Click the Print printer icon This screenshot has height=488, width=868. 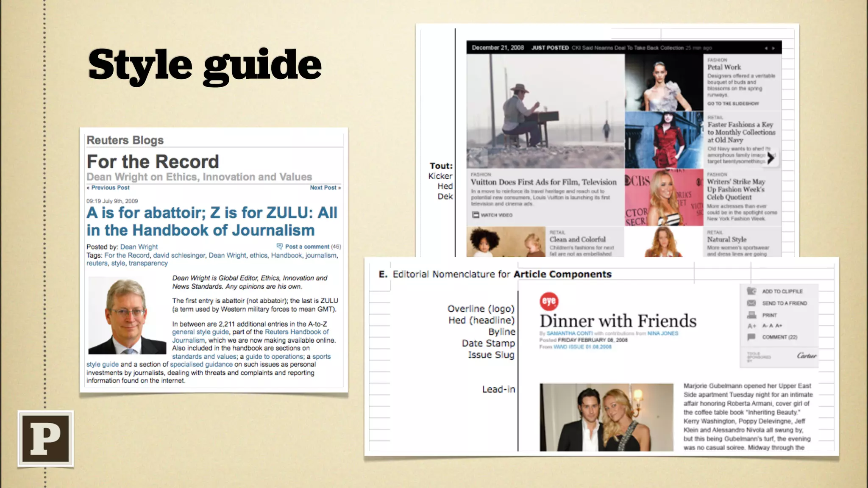pyautogui.click(x=751, y=315)
